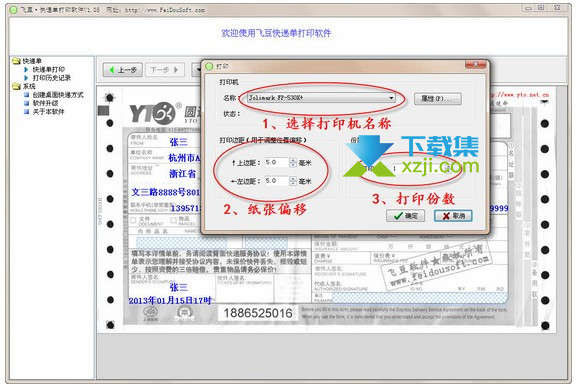Image resolution: width=577 pixels, height=384 pixels.
Task: Go back with the 上一步 button
Action: coord(123,70)
